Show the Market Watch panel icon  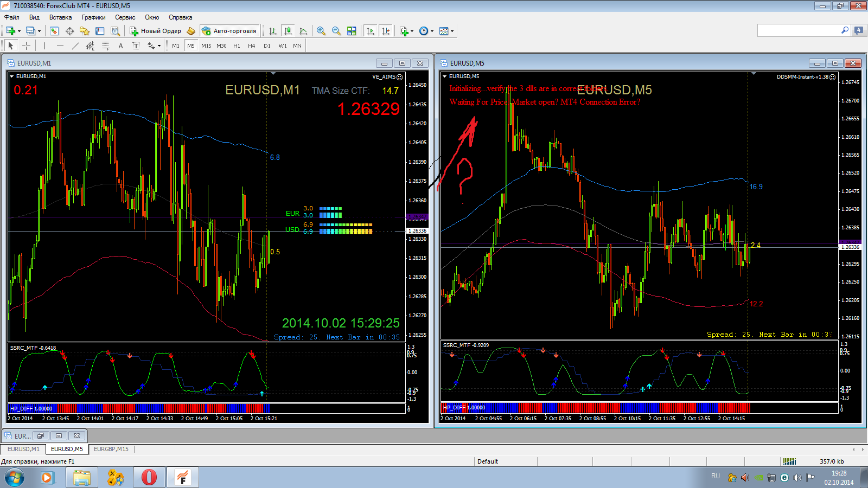pyautogui.click(x=54, y=31)
